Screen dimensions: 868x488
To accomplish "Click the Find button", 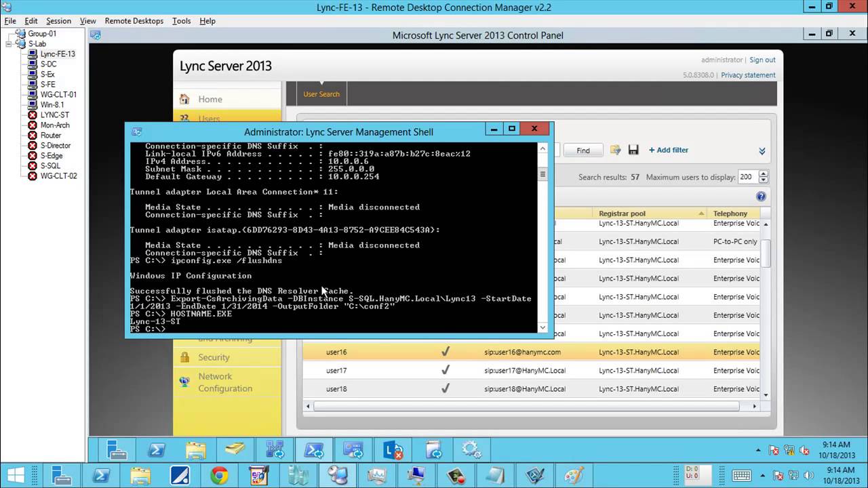I will 583,150.
